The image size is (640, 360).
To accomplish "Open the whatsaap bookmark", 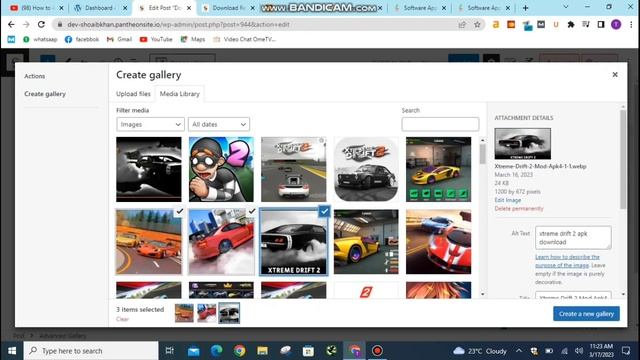I will click(40, 39).
